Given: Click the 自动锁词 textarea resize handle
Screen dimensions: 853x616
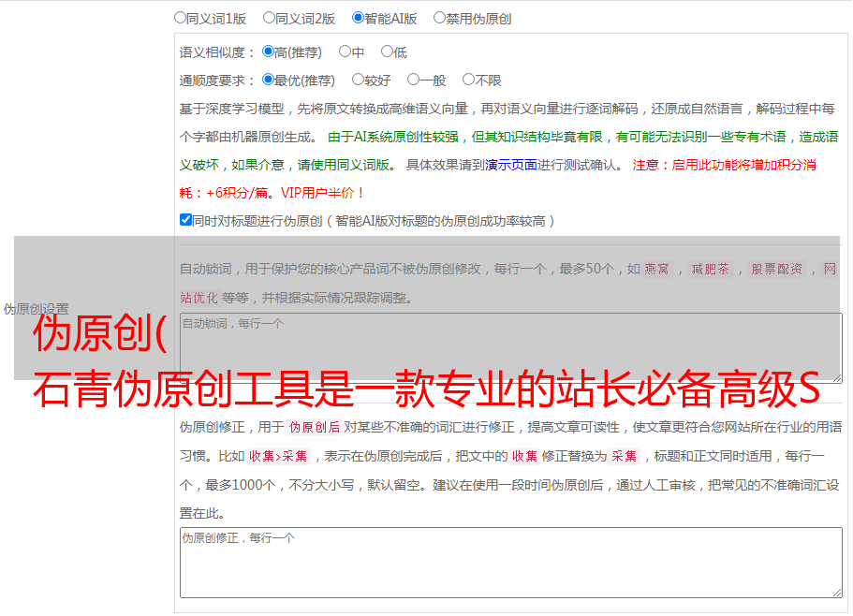Looking at the screenshot, I should [x=837, y=378].
